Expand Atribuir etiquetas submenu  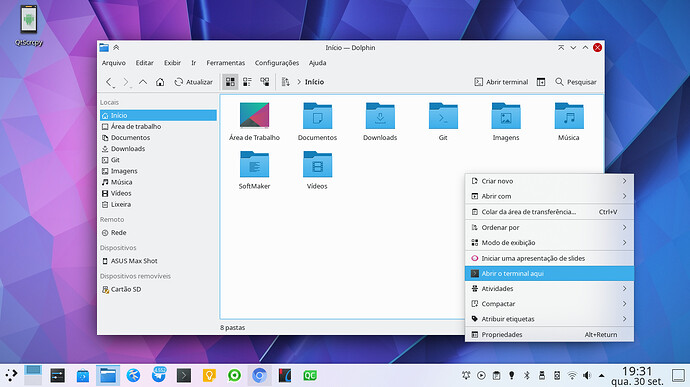pyautogui.click(x=549, y=319)
